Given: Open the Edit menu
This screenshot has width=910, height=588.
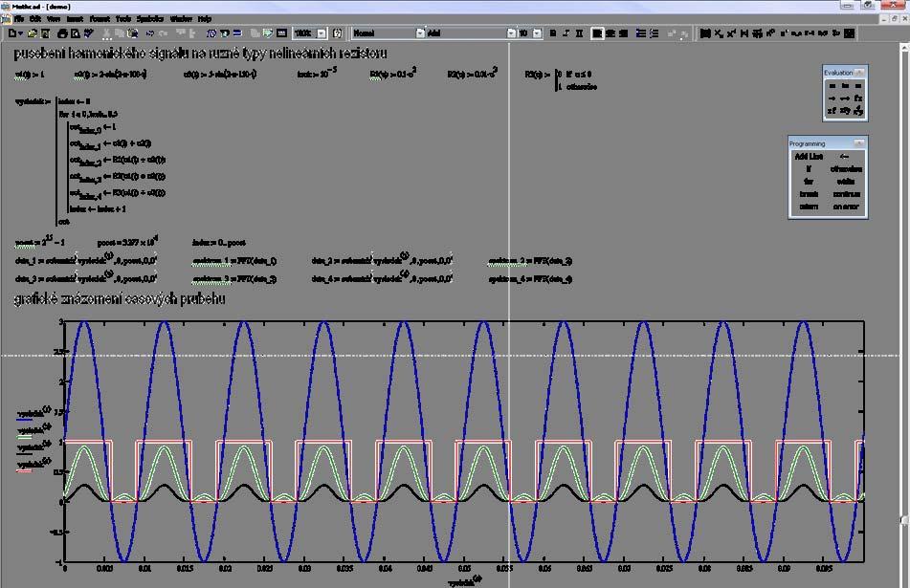Looking at the screenshot, I should tap(34, 19).
